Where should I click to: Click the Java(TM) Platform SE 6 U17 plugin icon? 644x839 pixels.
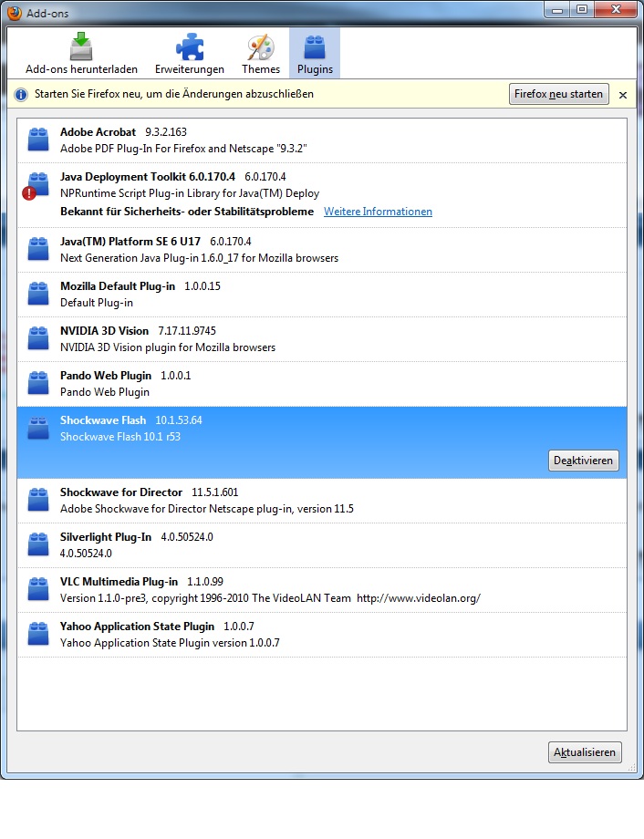[x=38, y=249]
